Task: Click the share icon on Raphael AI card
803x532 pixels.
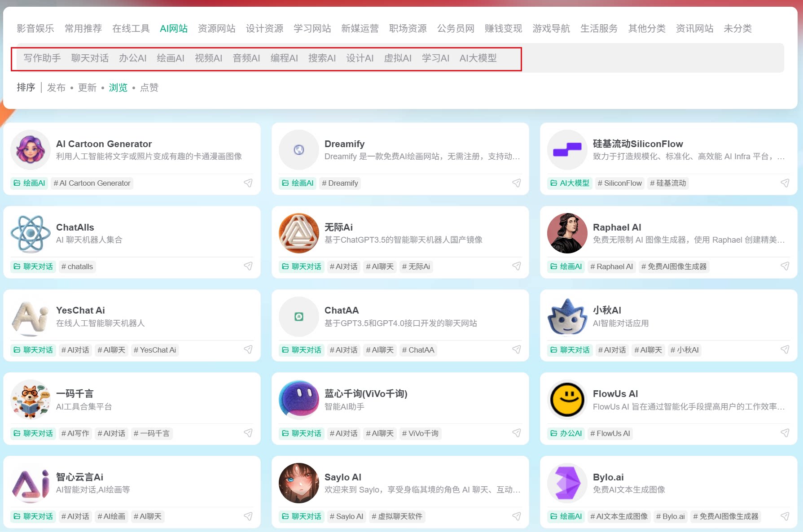Action: coord(785,266)
